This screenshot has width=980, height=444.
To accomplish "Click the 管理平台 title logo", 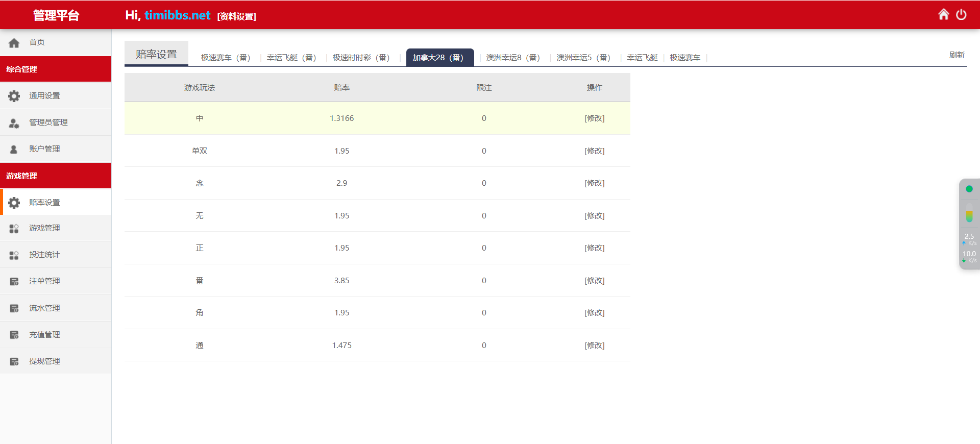I will point(56,15).
